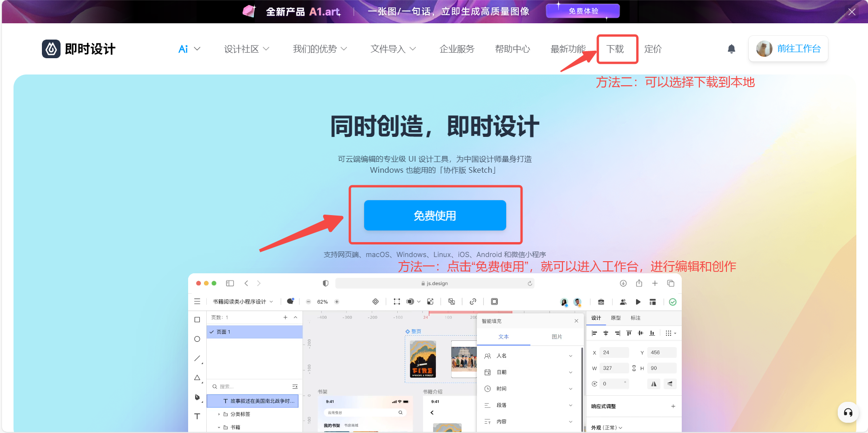Select the line tool
Viewport: 868px width, 433px height.
(197, 359)
